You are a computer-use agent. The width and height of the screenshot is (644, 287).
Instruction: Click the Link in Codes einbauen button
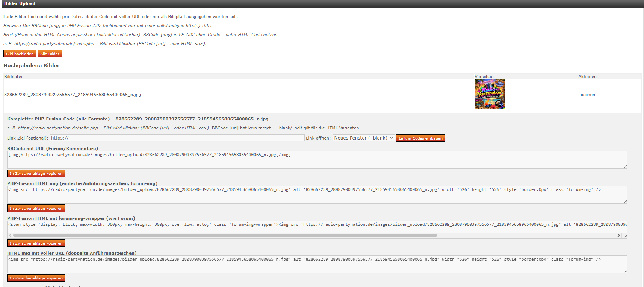[420, 138]
